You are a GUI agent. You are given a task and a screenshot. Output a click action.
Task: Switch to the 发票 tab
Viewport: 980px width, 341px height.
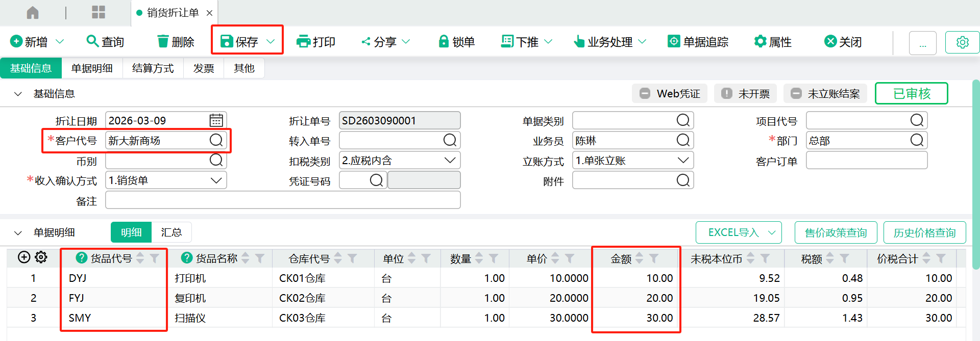click(204, 68)
